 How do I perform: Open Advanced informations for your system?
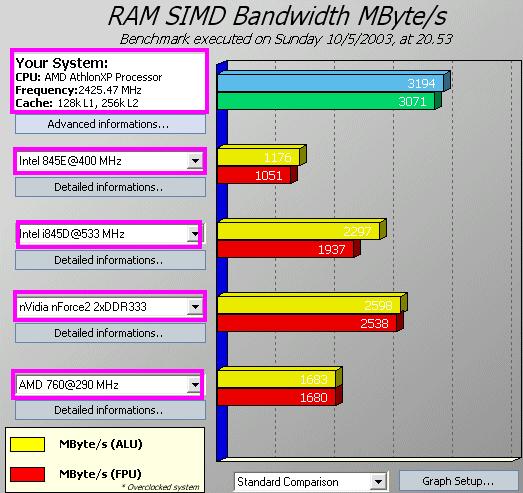[x=110, y=124]
